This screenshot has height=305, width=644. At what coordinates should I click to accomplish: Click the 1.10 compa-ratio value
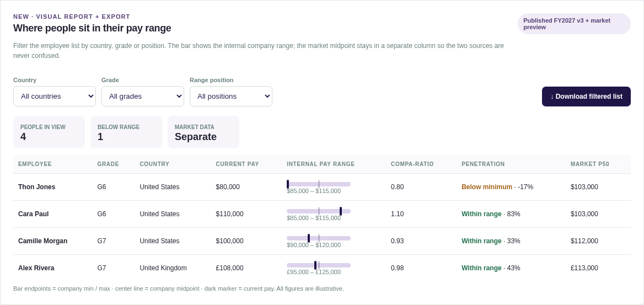(x=397, y=214)
